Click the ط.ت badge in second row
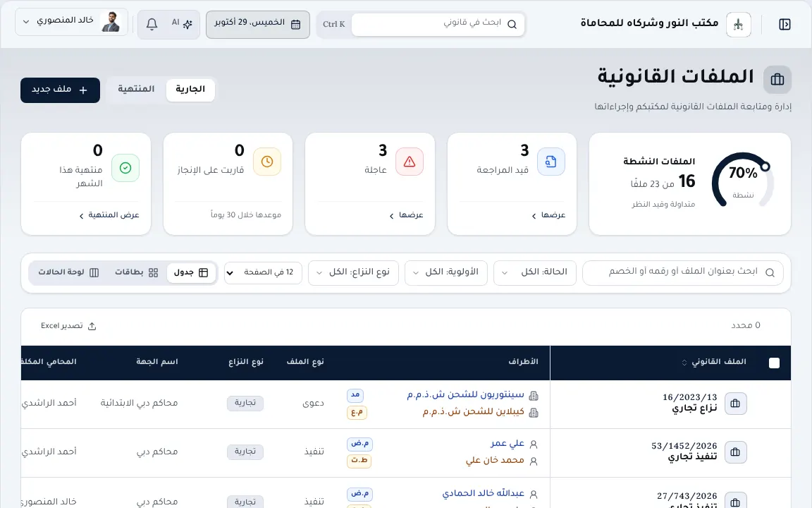Screen dimensions: 812x508 (x=359, y=461)
